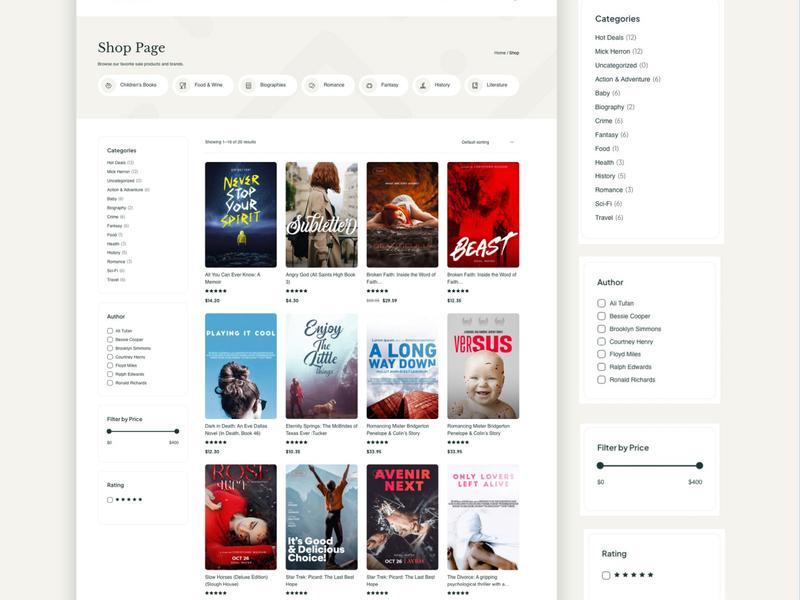Open Crime (6) in large Categories panel
This screenshot has width=800, height=600.
(x=609, y=121)
